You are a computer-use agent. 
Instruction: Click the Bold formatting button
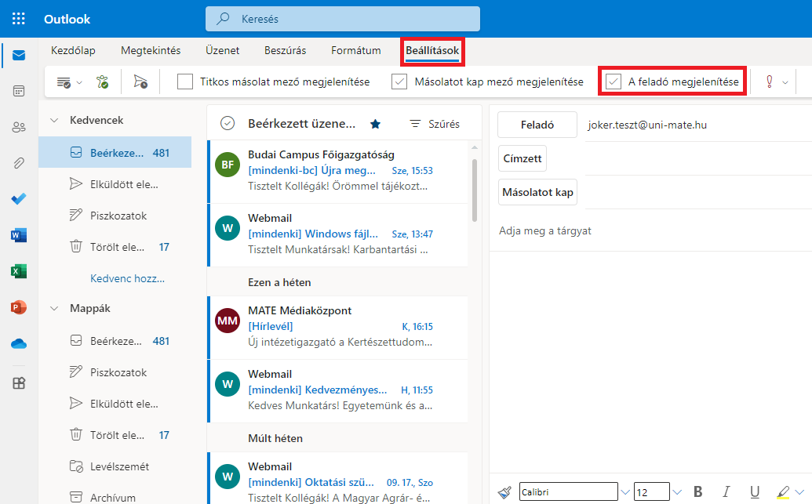698,491
